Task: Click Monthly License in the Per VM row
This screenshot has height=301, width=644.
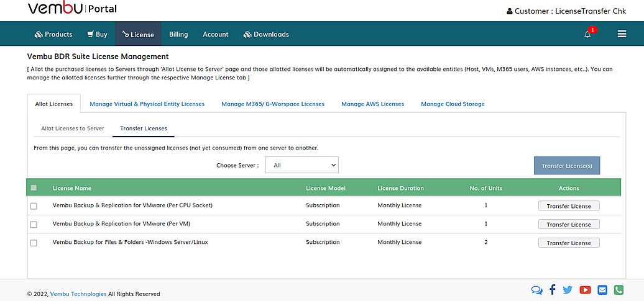Action: 400,224
